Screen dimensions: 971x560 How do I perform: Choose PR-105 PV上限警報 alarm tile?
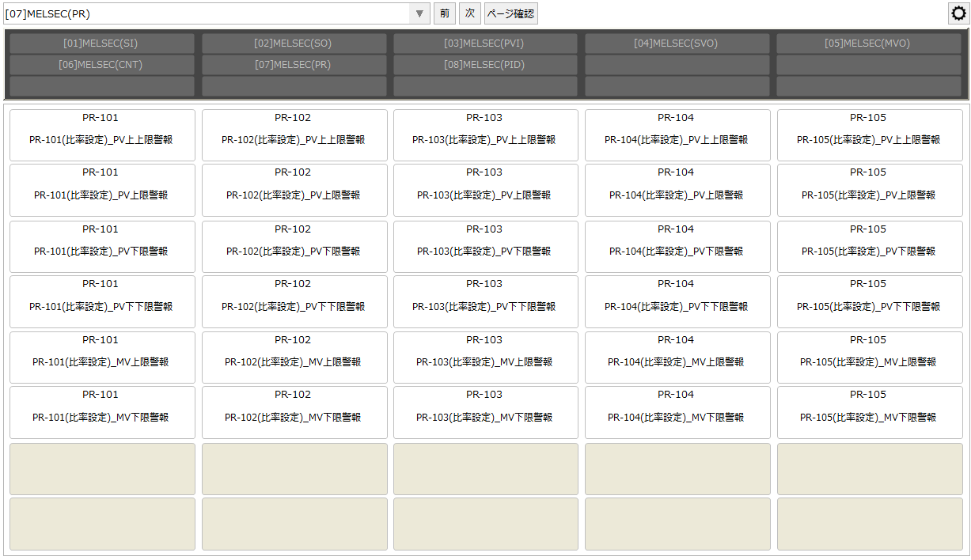tap(869, 190)
